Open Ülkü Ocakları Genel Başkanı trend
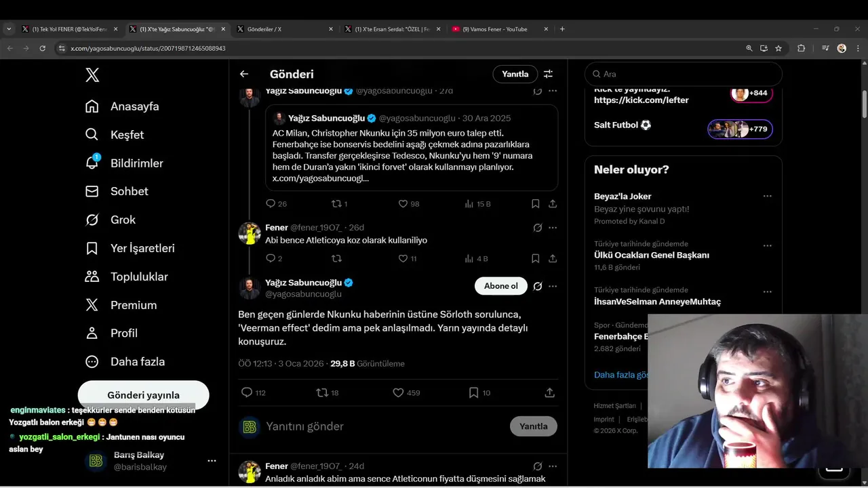 tap(652, 256)
